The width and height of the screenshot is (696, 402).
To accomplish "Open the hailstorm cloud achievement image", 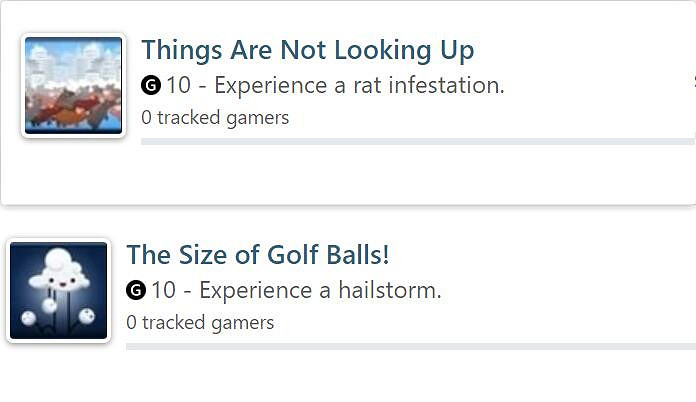I will 58,290.
